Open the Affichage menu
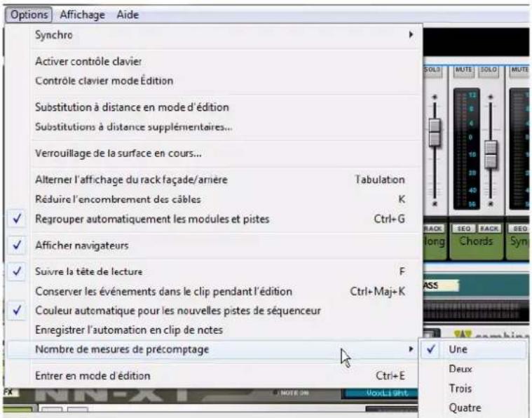Image resolution: width=532 pixels, height=418 pixels. coord(82,15)
